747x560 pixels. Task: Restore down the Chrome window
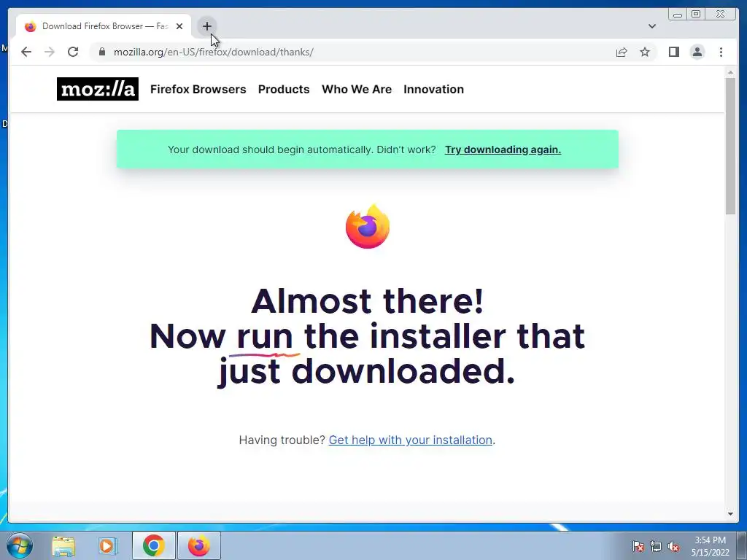coord(695,15)
